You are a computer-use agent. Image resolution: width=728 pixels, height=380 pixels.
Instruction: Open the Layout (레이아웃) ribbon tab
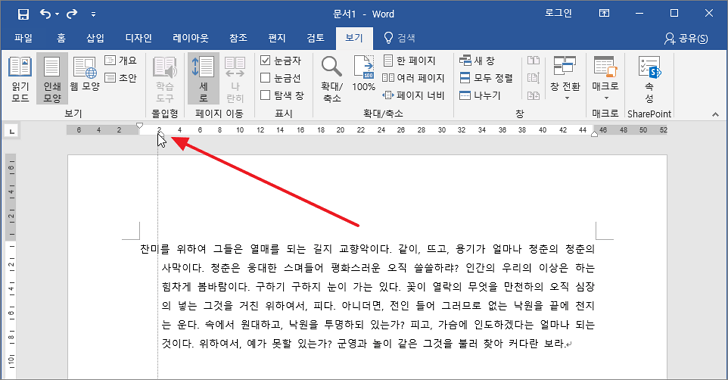pos(190,38)
